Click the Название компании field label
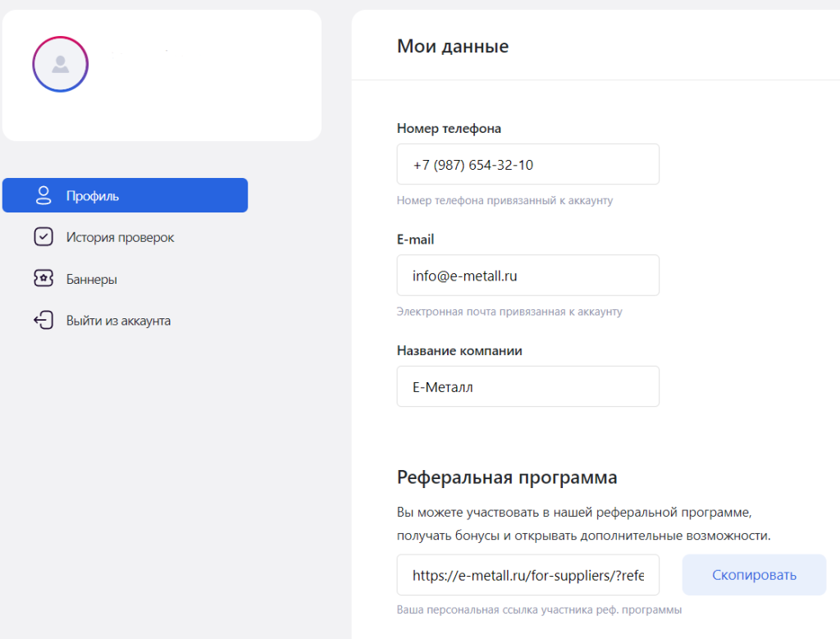Viewport: 840px width, 639px height. coord(459,350)
